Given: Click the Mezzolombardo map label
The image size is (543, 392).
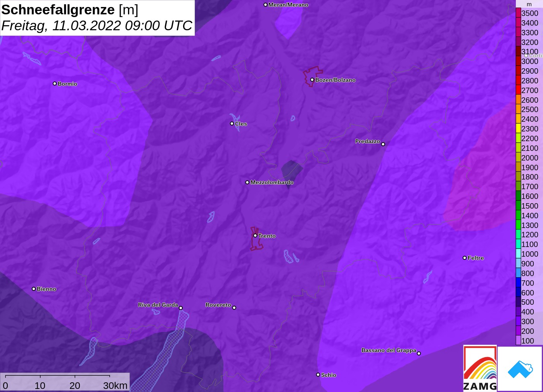Looking at the screenshot, I should 272,182.
